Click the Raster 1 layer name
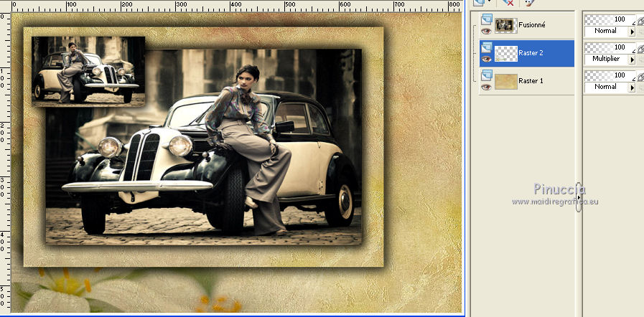This screenshot has height=317, width=644. click(x=531, y=81)
